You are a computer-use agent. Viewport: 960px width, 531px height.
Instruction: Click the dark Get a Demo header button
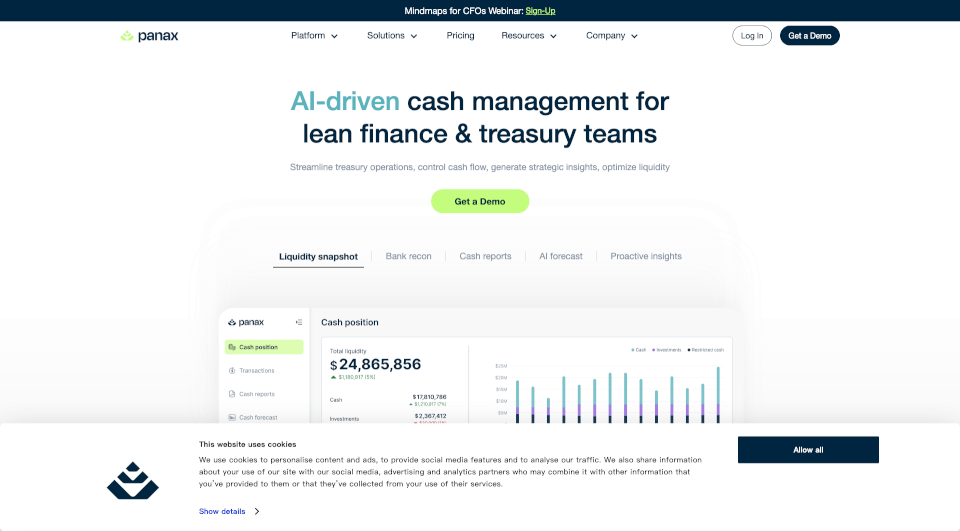(x=809, y=36)
